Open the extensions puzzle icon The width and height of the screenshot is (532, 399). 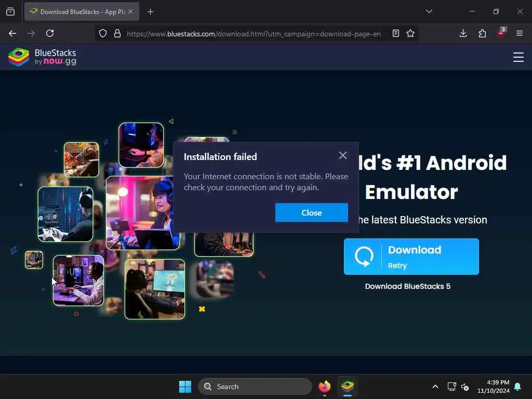coord(482,33)
